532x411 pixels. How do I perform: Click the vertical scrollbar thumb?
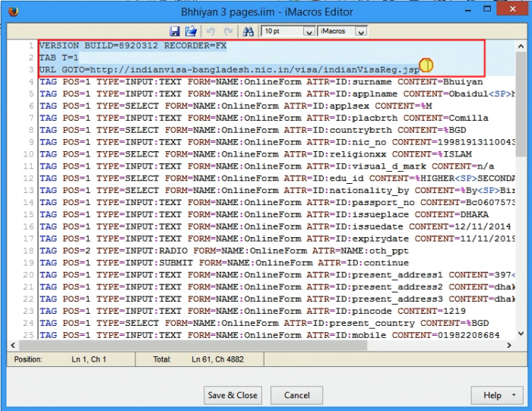(521, 104)
